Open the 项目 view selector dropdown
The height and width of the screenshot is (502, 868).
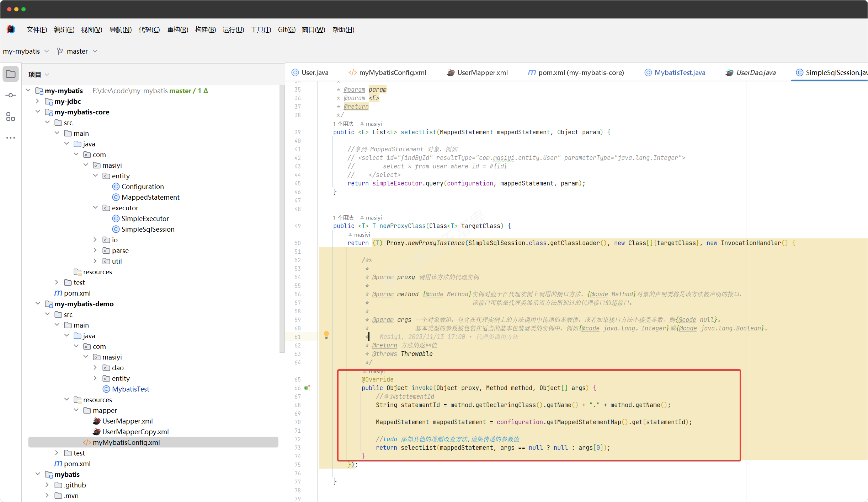click(39, 74)
